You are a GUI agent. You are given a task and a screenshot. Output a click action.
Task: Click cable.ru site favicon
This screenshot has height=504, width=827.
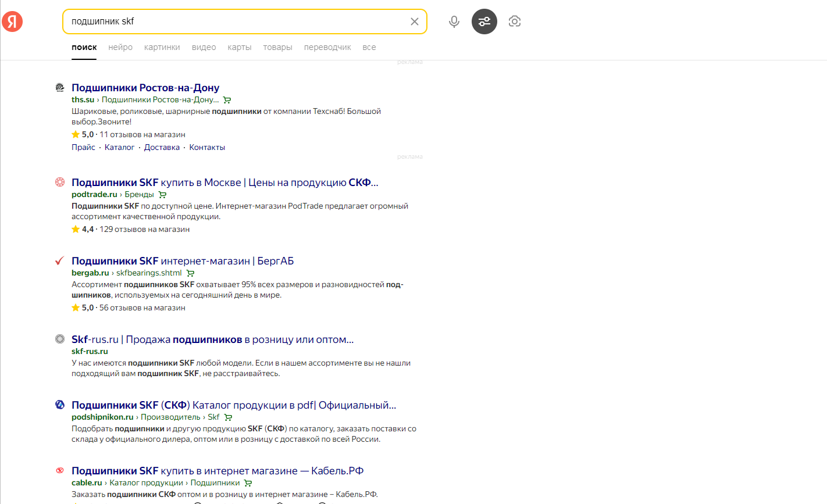[x=59, y=470]
